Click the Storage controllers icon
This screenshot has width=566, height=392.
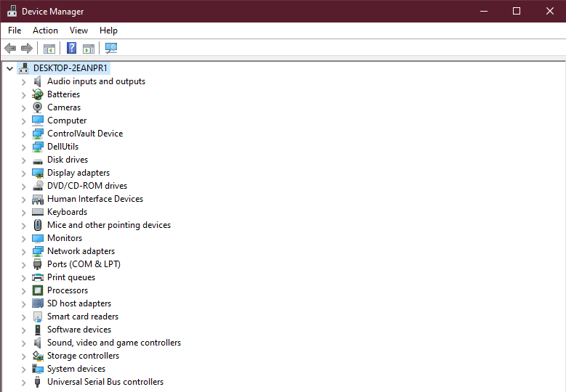38,356
